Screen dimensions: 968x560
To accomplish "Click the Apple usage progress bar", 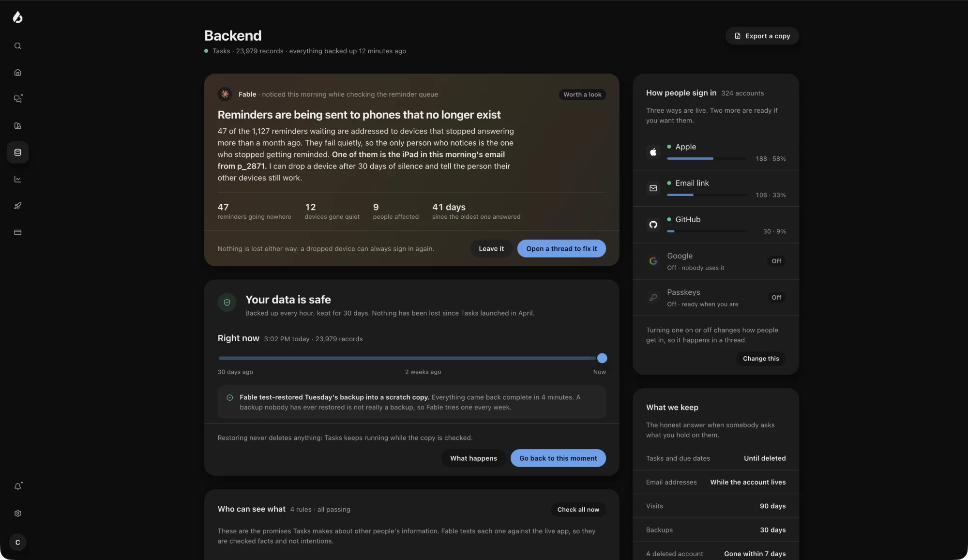I will point(707,158).
